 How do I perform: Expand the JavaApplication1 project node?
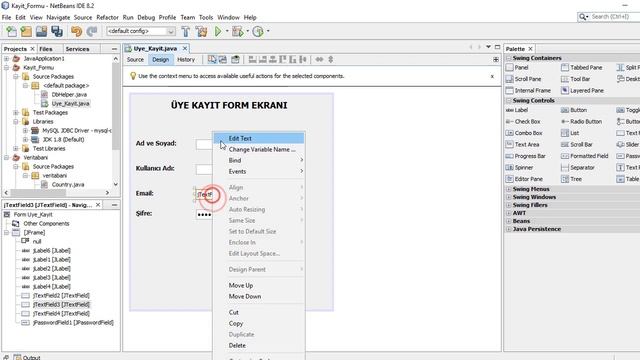click(x=7, y=59)
